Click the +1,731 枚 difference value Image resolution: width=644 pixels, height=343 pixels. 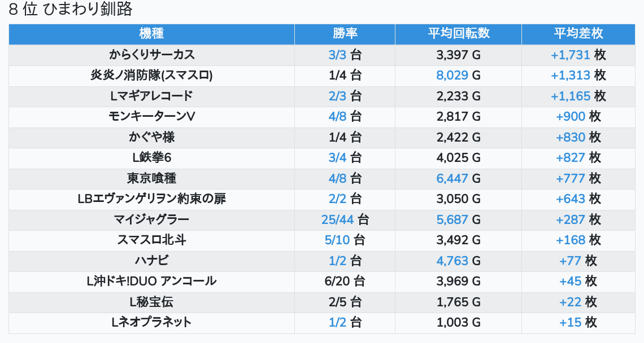coord(578,55)
